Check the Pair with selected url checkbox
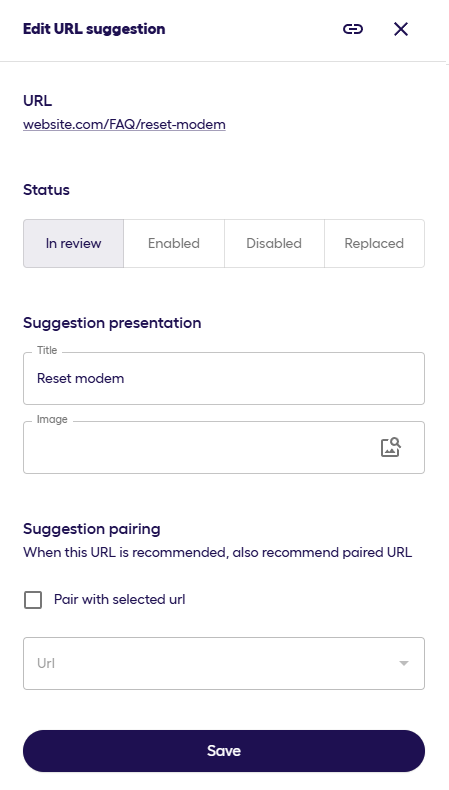The image size is (449, 790). pos(33,600)
